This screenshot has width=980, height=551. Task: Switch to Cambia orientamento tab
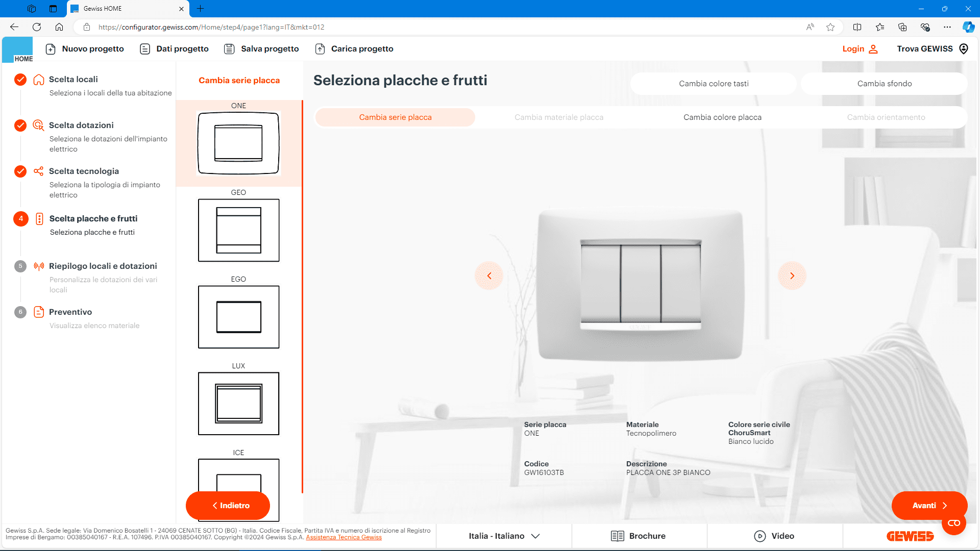886,117
